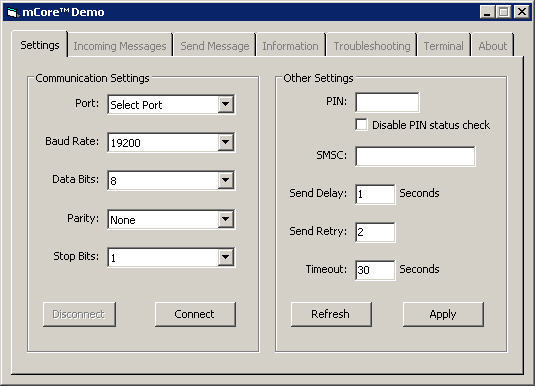Expand the Baud Rate dropdown
The width and height of the screenshot is (535, 386).
click(226, 142)
